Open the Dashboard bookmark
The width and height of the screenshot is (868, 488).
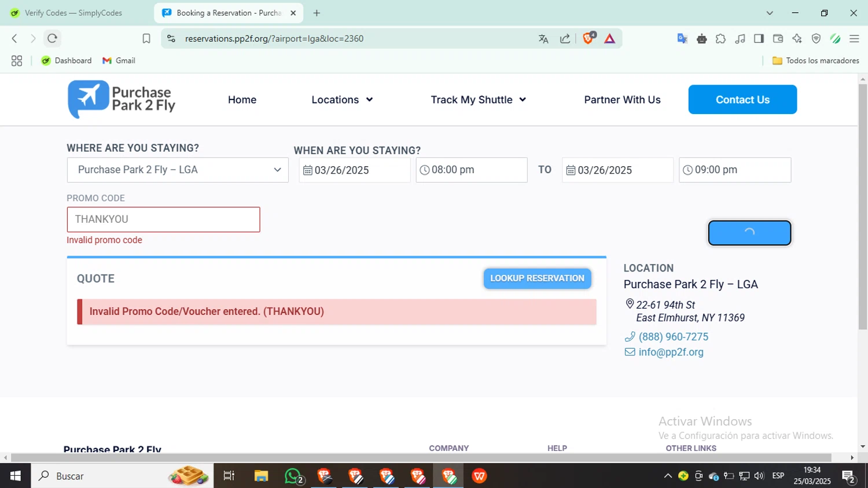click(x=67, y=61)
